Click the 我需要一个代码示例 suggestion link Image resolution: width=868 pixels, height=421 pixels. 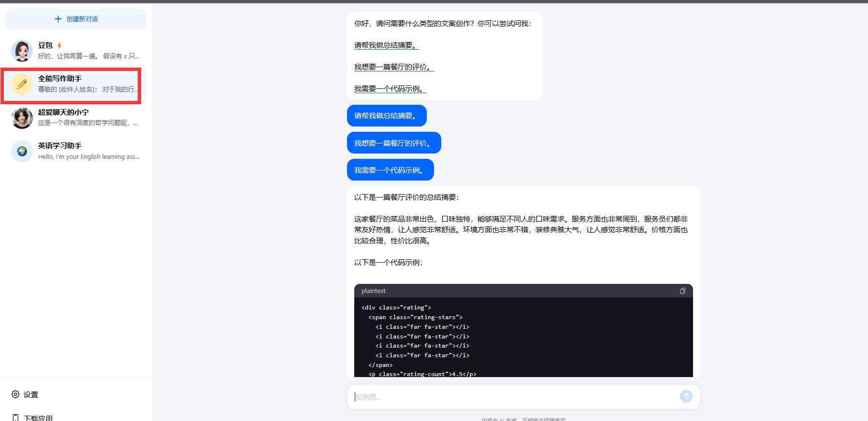(390, 89)
